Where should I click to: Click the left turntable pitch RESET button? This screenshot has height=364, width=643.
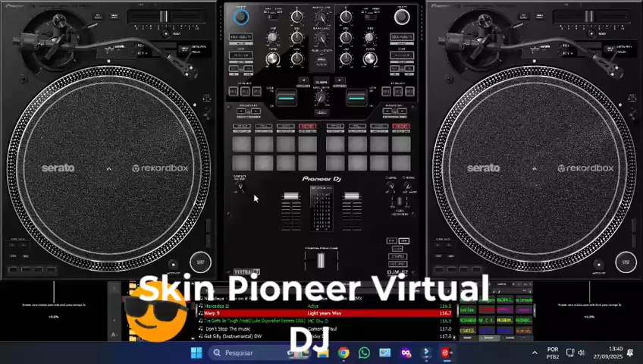click(x=165, y=34)
